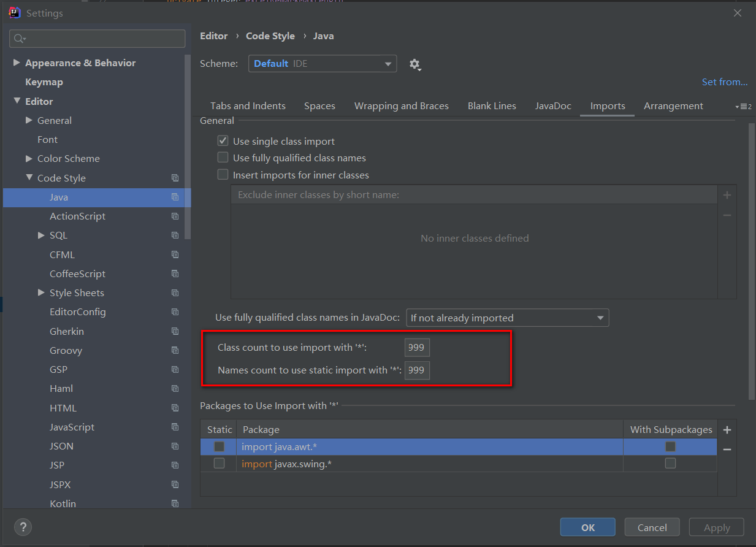756x547 pixels.
Task: Expand the Color Scheme node
Action: (29, 158)
